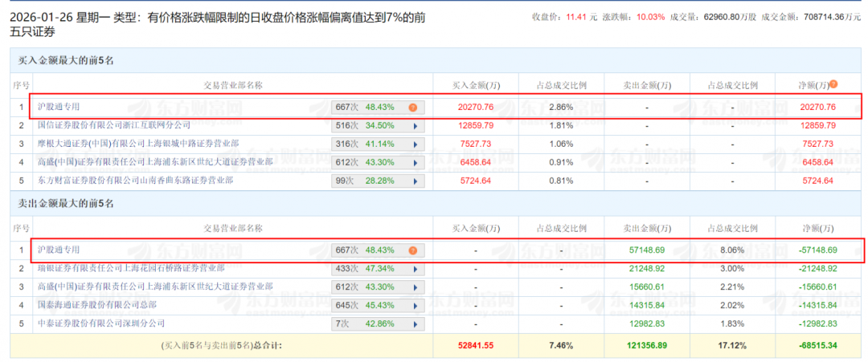The width and height of the screenshot is (868, 362).
Task: Click 516次 34.50% stats box
Action: pyautogui.click(x=378, y=126)
